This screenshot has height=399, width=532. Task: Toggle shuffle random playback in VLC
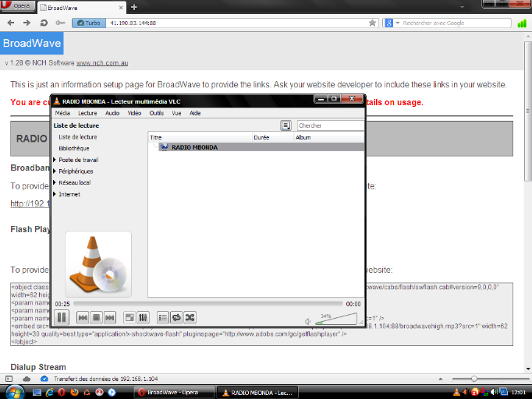[190, 318]
